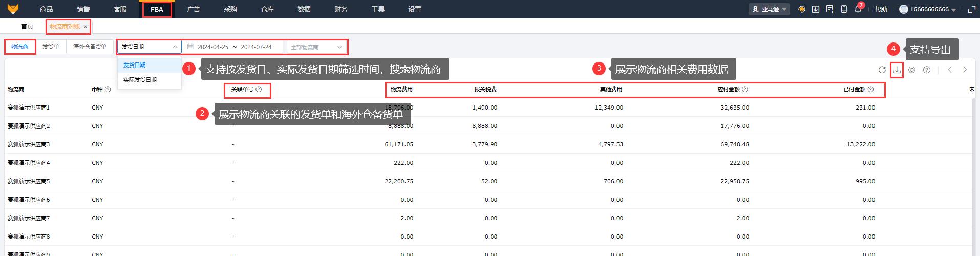Click row 赛狐演示供应商7
This screenshot has width=980, height=256.
pyautogui.click(x=488, y=218)
